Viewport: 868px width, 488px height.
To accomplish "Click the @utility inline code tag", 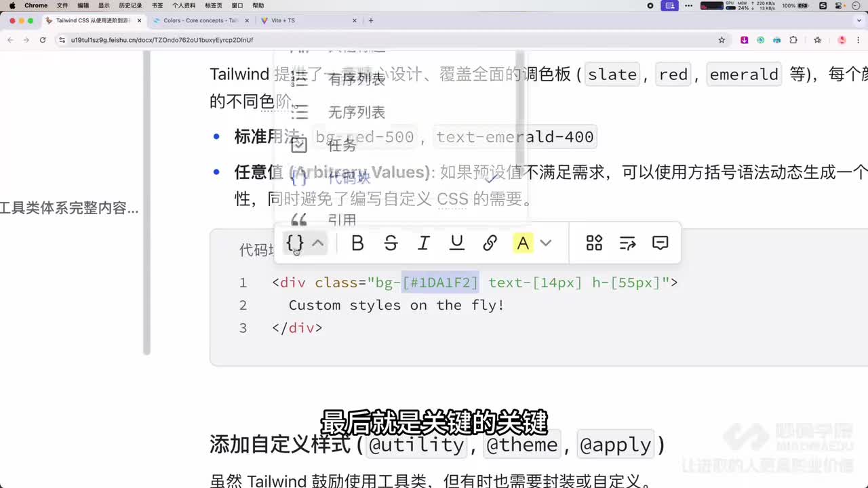I will point(416,445).
